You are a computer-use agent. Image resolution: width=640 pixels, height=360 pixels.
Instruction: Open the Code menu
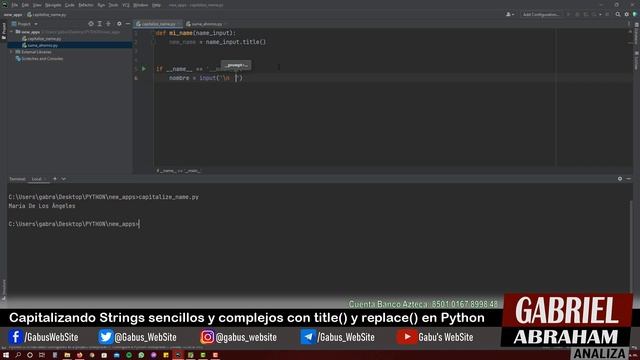70,5
